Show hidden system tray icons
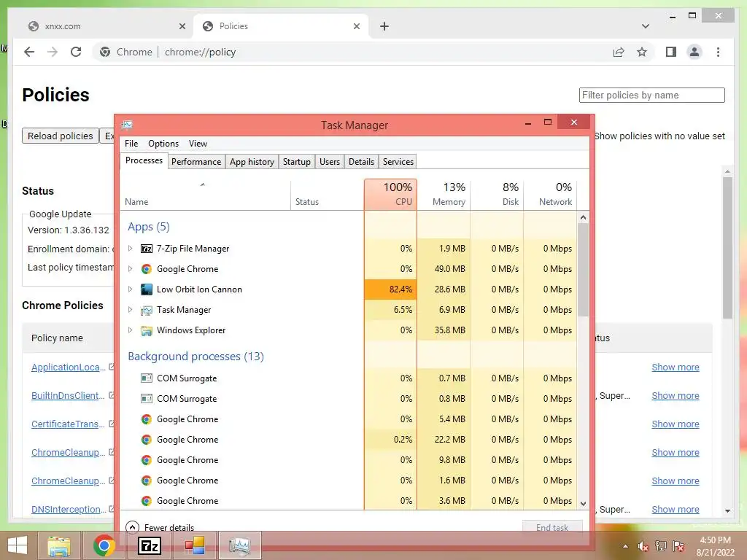Image resolution: width=747 pixels, height=560 pixels. point(625,546)
